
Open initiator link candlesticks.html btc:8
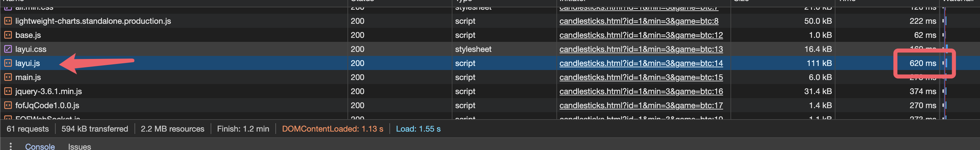pos(639,21)
